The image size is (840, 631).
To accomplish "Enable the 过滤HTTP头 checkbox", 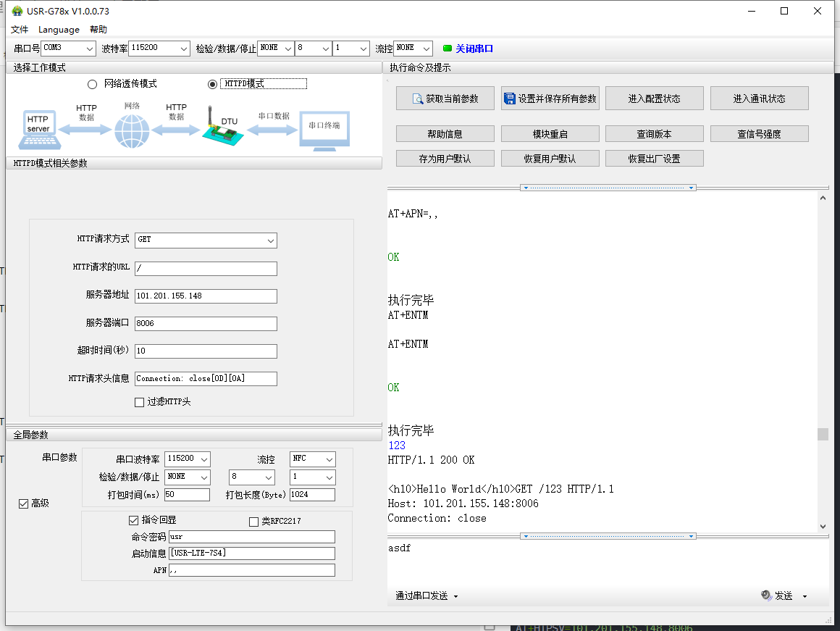I will click(139, 402).
